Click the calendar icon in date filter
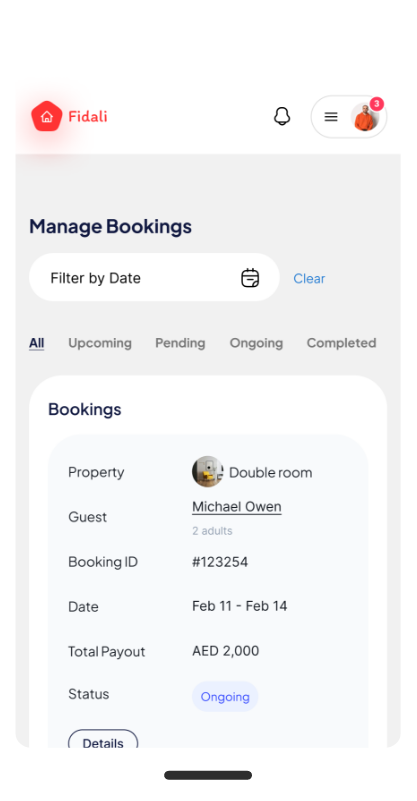The image size is (417, 801). point(250,278)
